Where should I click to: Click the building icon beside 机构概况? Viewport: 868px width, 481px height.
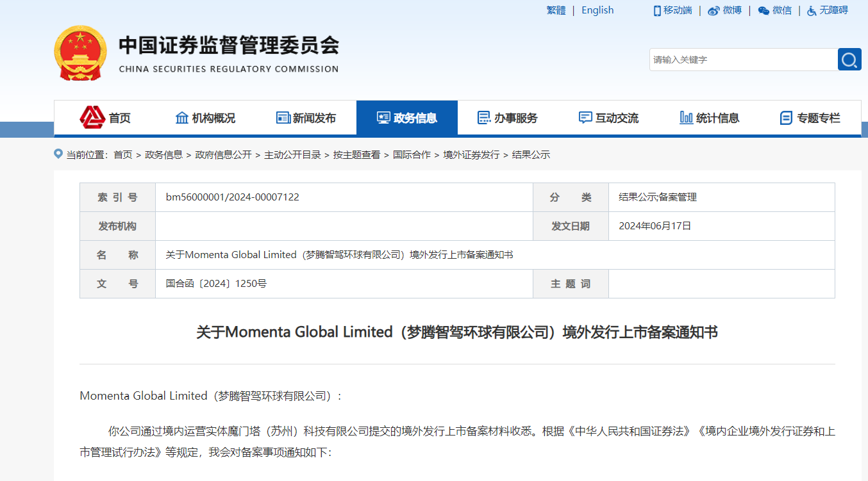(x=182, y=118)
